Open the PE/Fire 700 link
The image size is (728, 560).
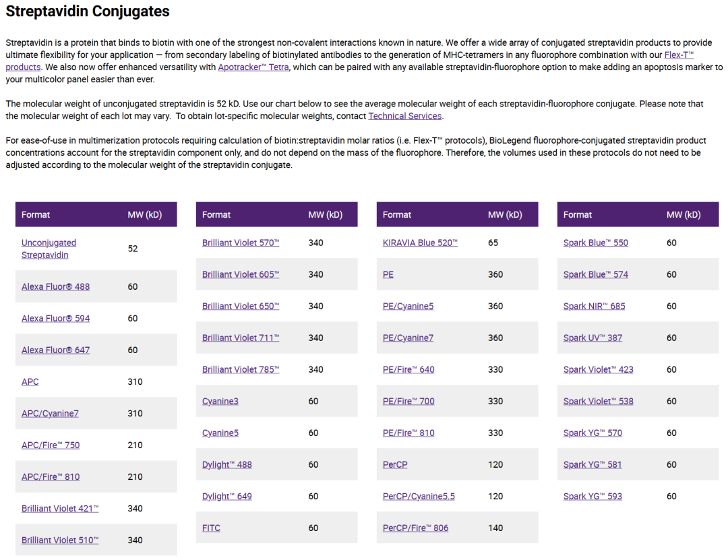click(408, 401)
